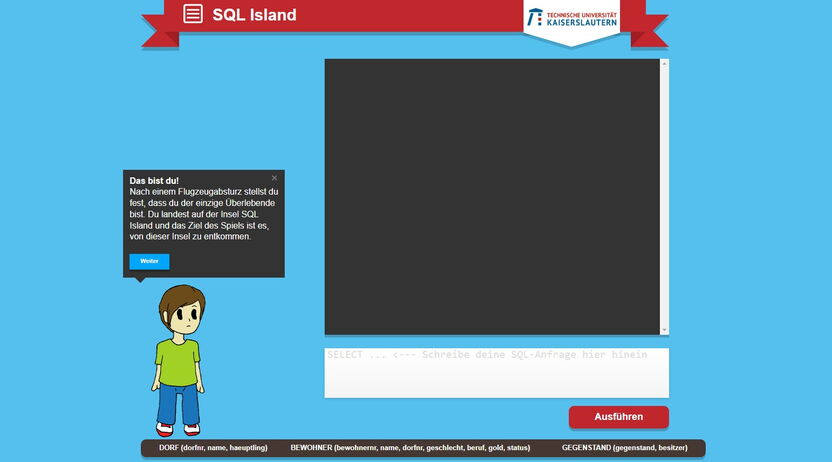The width and height of the screenshot is (832, 462).
Task: Focus the SQL query input field
Action: [496, 372]
